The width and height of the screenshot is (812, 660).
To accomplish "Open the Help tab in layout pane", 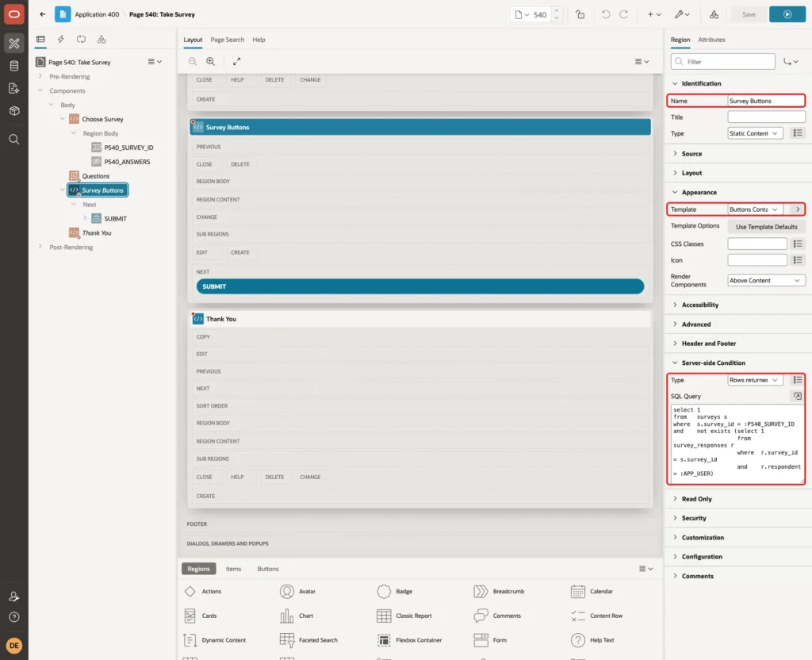I will coord(259,40).
